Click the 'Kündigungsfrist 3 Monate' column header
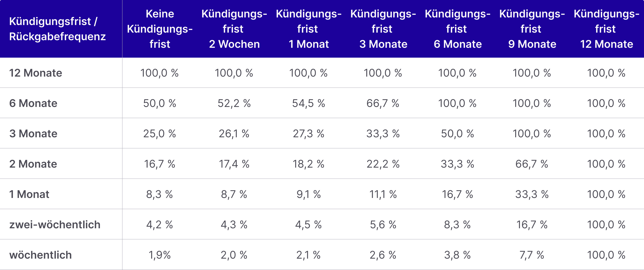Image resolution: width=644 pixels, height=270 pixels. (383, 29)
